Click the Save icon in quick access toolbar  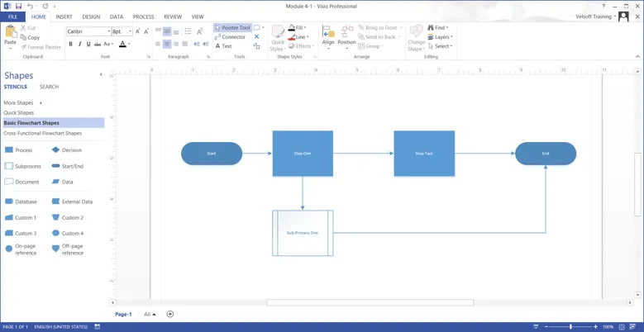(18, 6)
